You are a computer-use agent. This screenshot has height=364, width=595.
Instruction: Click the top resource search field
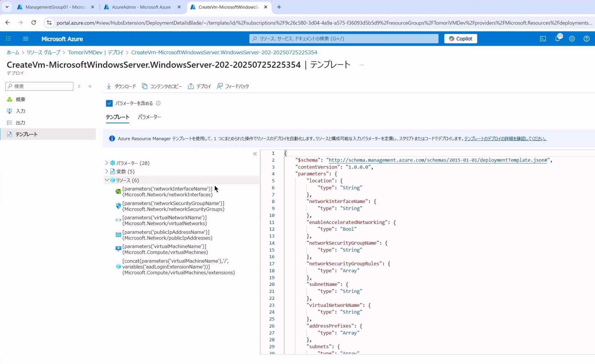coord(344,39)
